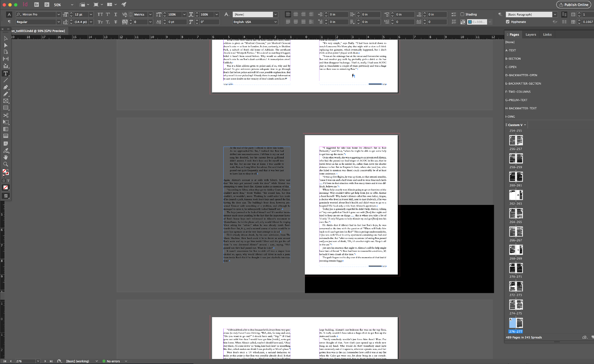Select the Rectangle Frame tool
The image size is (594, 364).
[x=6, y=101]
